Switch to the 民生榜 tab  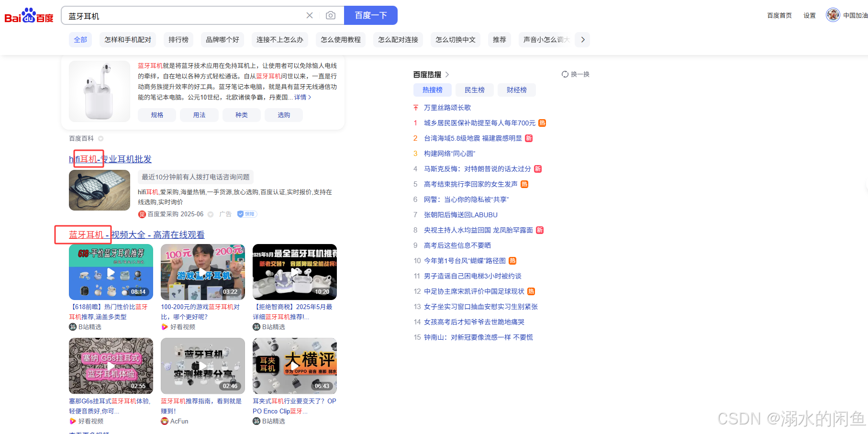pyautogui.click(x=475, y=90)
